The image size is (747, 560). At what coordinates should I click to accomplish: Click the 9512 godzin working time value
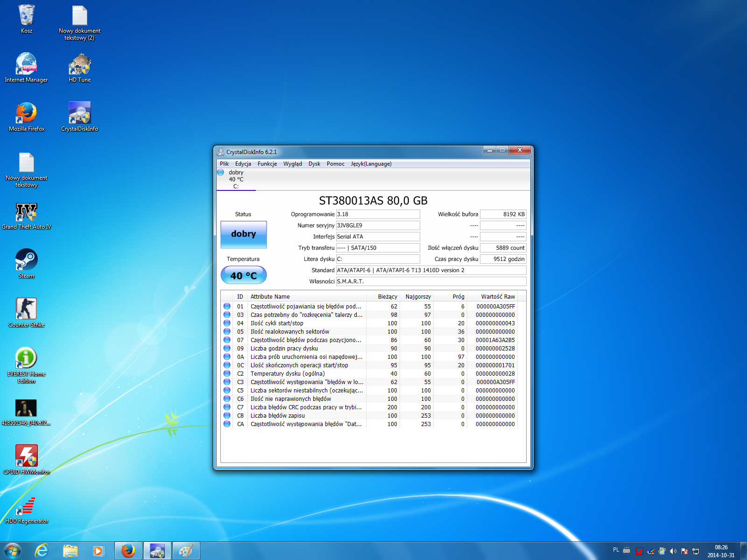(x=503, y=259)
